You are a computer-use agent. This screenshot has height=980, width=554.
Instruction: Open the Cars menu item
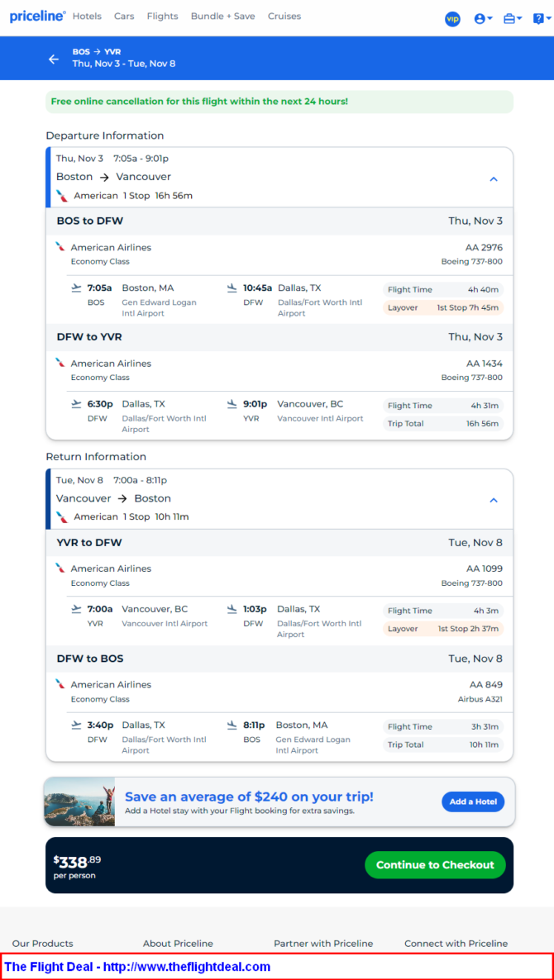coord(124,17)
